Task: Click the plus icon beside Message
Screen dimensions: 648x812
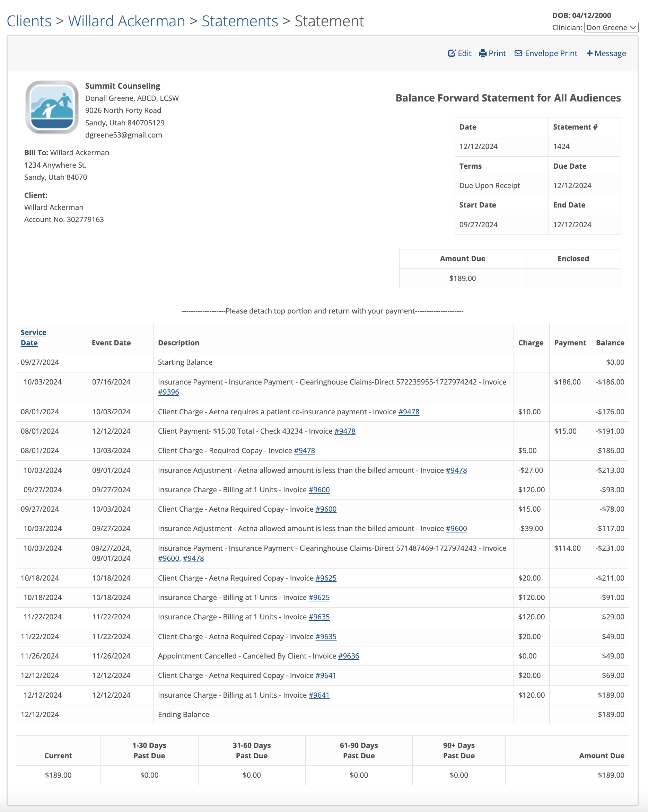Action: pyautogui.click(x=589, y=53)
